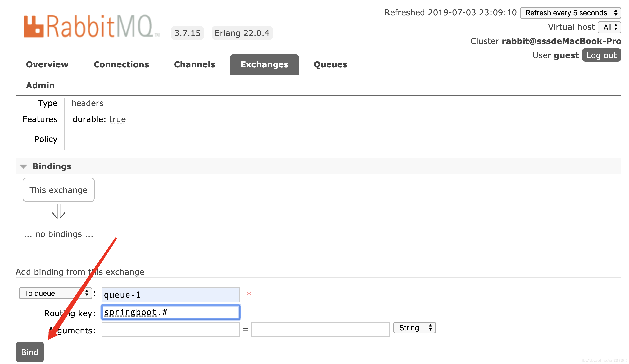Open the Admin tab

coord(40,86)
